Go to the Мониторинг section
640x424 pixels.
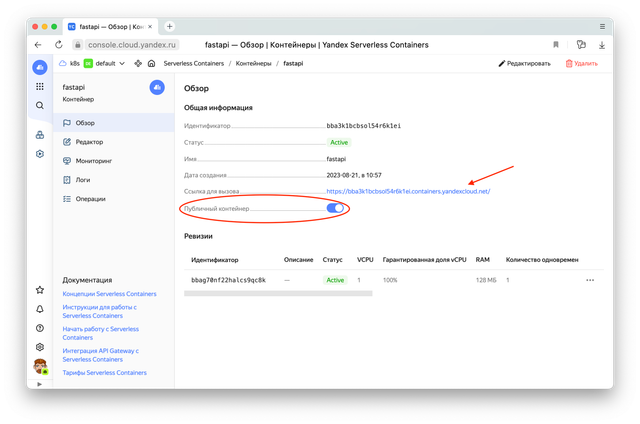[93, 160]
